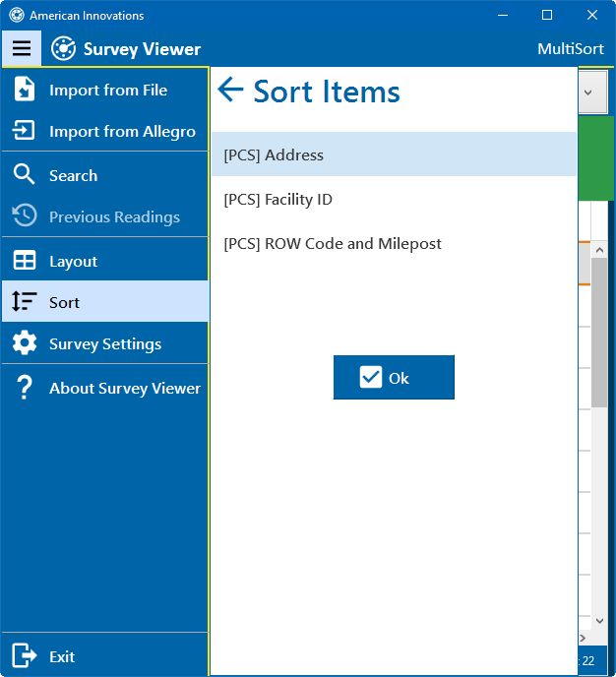
Task: Open Previous Readings menu item
Action: pyautogui.click(x=105, y=216)
